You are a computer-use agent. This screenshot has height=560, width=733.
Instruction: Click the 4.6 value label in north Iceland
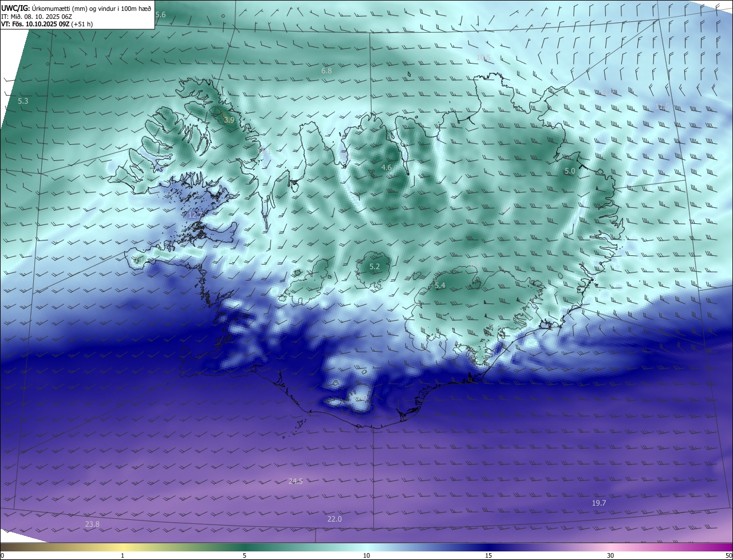[387, 167]
